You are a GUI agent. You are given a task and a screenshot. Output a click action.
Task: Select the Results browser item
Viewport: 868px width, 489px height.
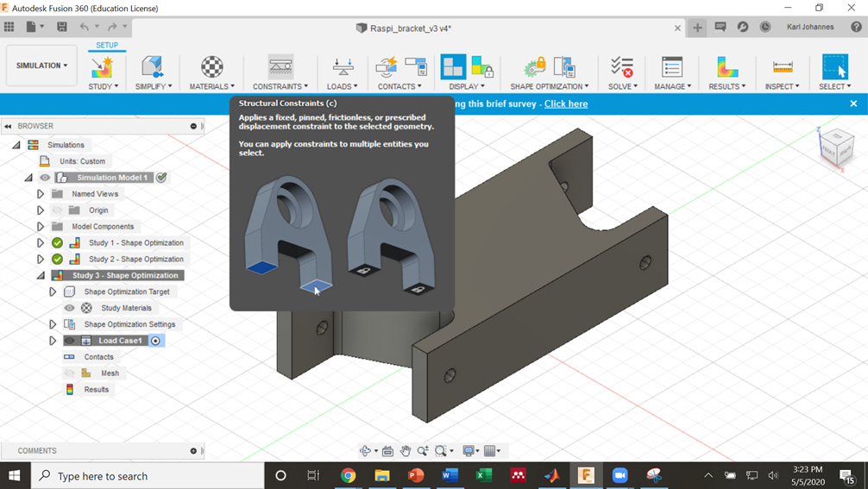click(97, 390)
